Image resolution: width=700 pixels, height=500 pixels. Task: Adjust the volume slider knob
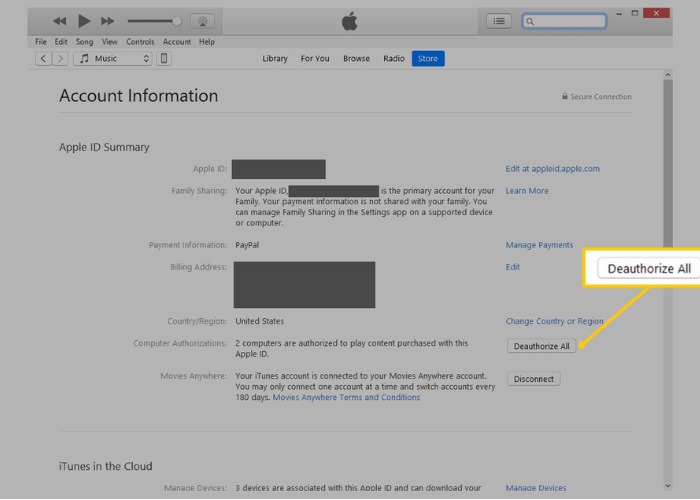(x=177, y=21)
